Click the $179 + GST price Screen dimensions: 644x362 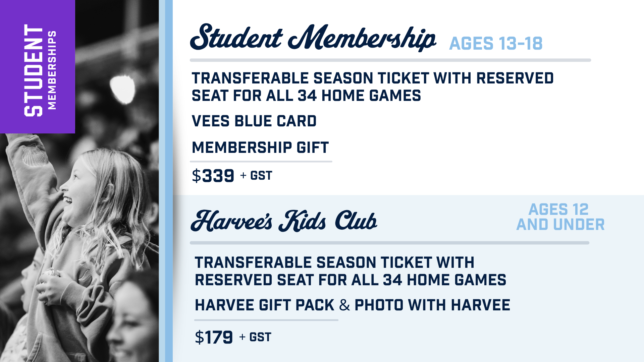[233, 337]
